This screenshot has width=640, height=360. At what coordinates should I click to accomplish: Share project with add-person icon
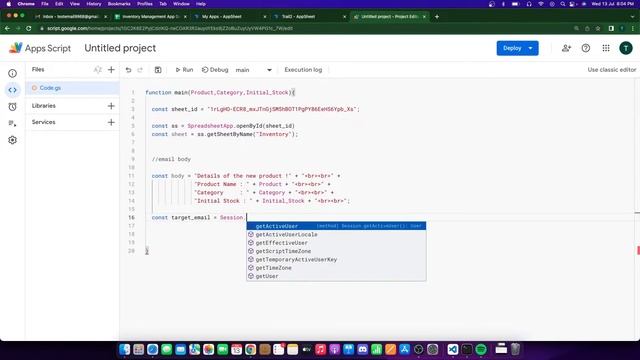point(566,48)
